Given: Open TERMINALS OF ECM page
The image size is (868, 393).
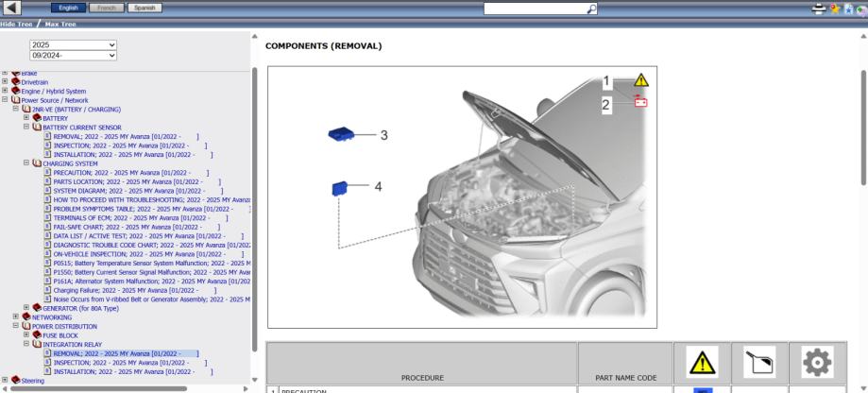Looking at the screenshot, I should click(x=140, y=217).
